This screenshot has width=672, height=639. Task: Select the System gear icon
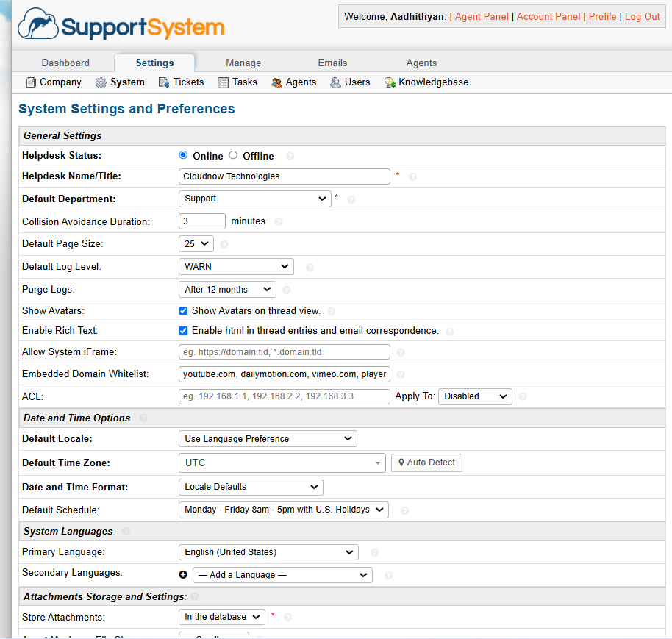tap(101, 82)
